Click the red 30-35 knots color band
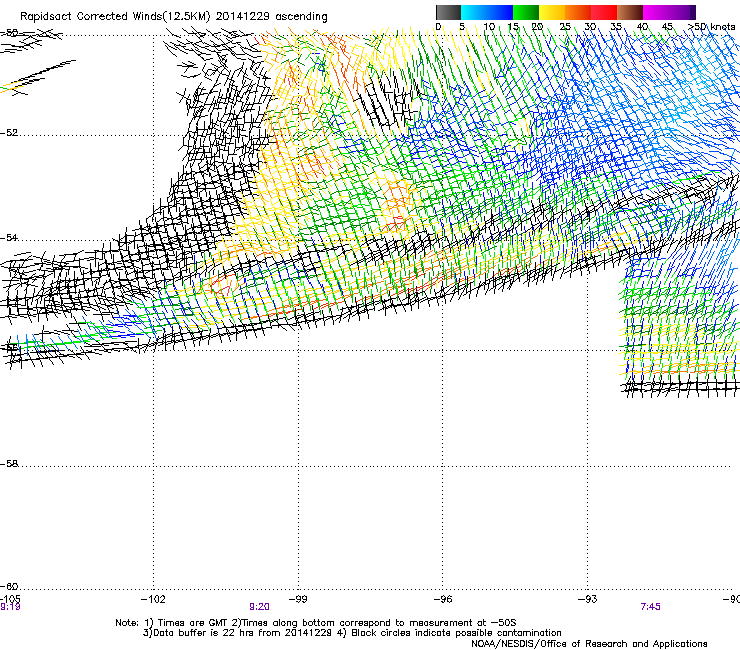Image resolution: width=740 pixels, height=650 pixels. [x=604, y=12]
